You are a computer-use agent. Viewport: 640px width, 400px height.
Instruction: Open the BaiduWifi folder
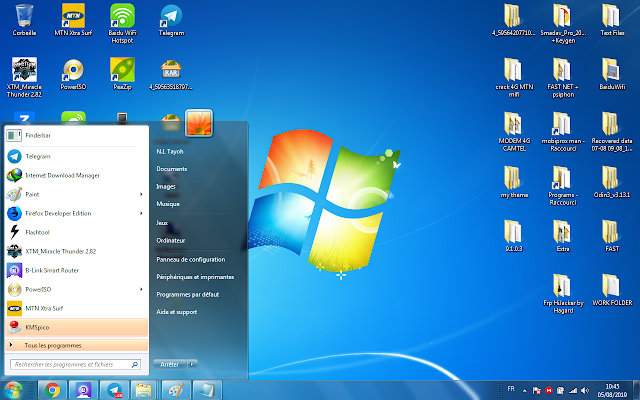pyautogui.click(x=612, y=74)
